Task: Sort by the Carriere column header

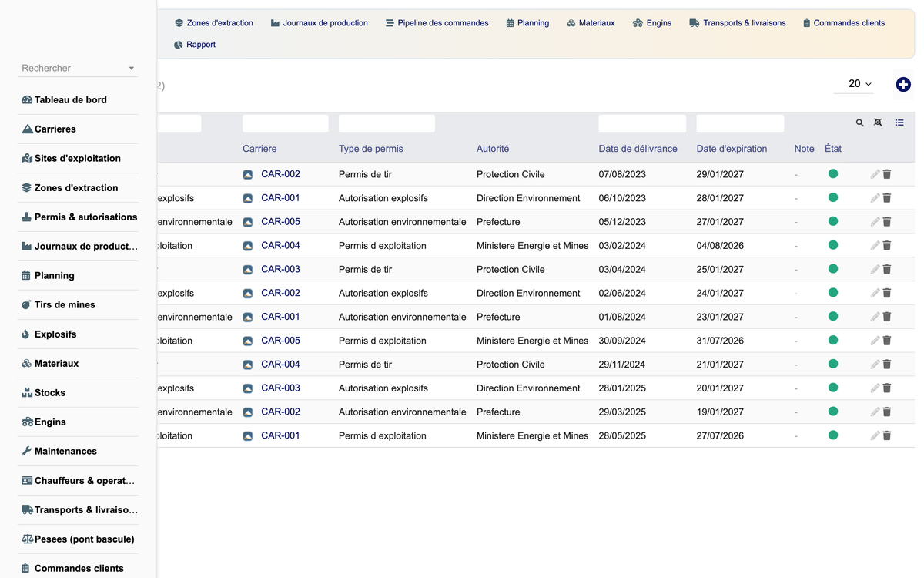Action: [x=259, y=149]
